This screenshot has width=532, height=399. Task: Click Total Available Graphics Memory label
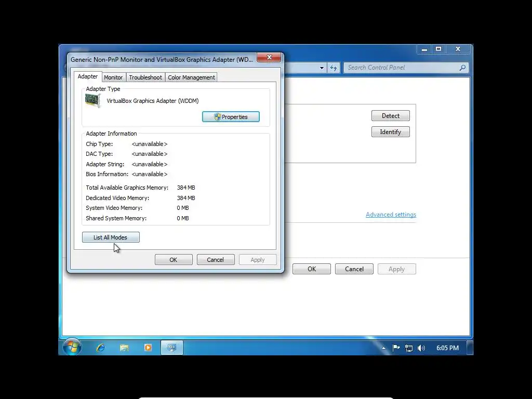coord(127,188)
